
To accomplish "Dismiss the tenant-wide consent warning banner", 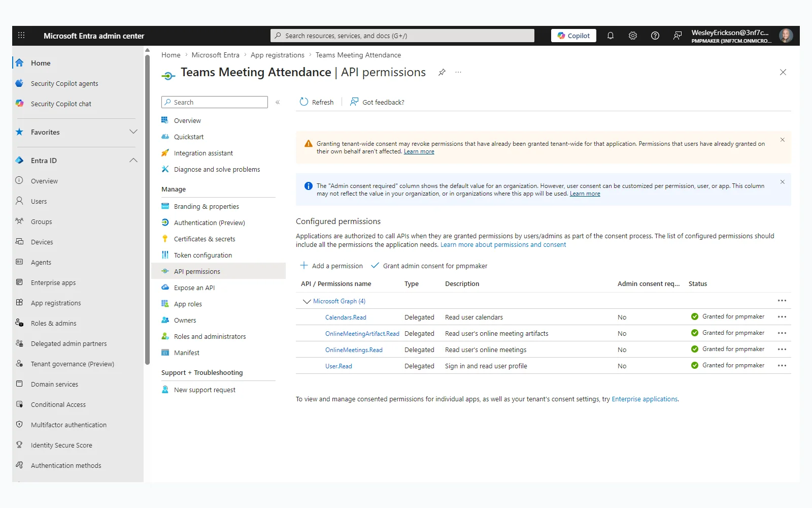I will tap(783, 140).
